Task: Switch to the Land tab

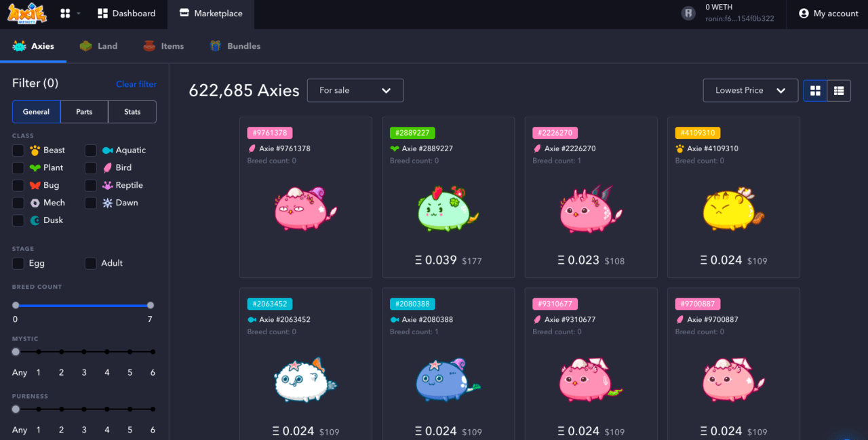Action: [98, 46]
